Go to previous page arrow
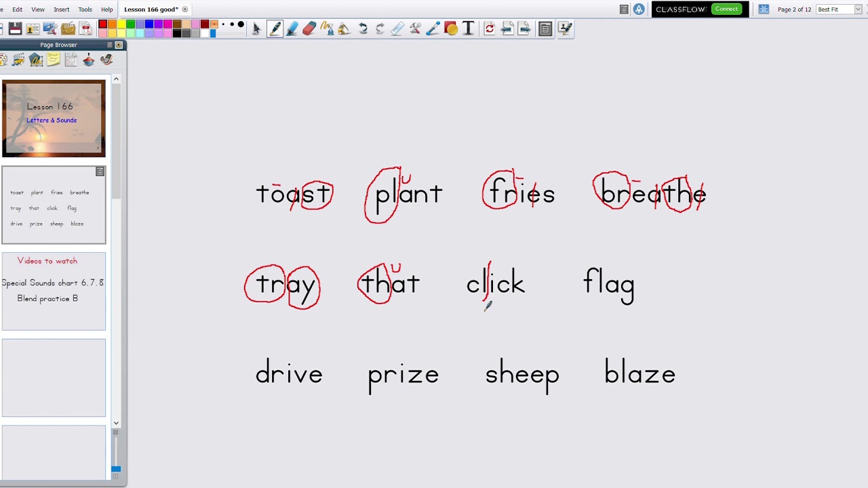 click(507, 28)
